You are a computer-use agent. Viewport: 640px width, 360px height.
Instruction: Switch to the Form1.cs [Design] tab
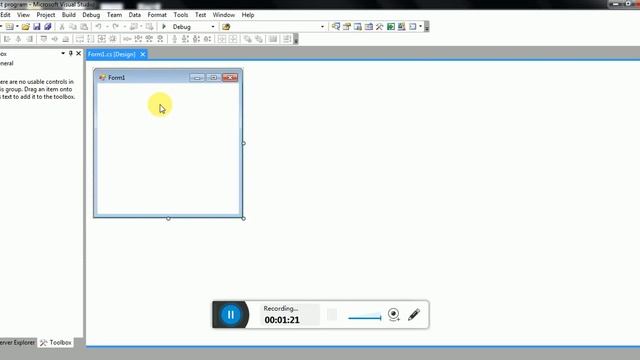(111, 54)
